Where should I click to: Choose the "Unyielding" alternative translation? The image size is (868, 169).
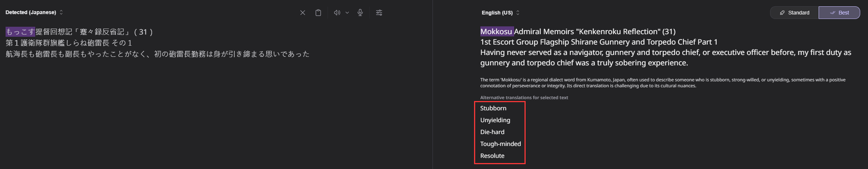[x=495, y=120]
